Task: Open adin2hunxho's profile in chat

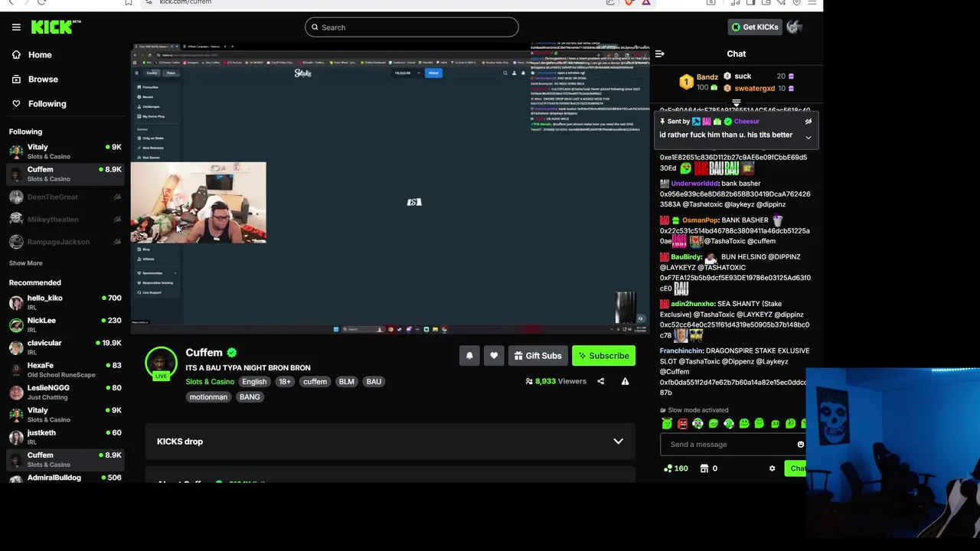Action: (692, 304)
